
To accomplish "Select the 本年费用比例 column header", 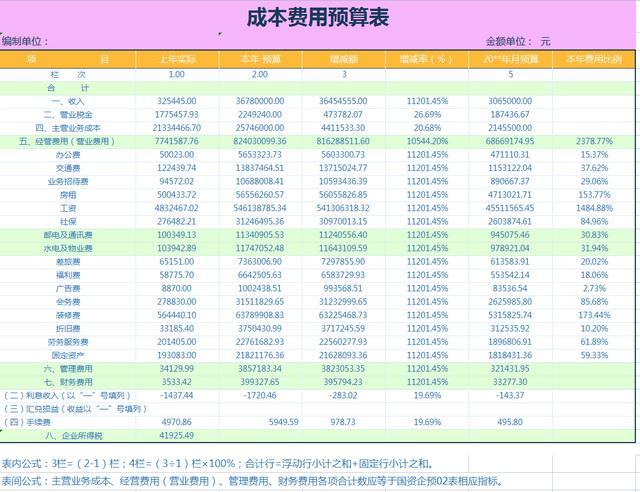I will (x=594, y=60).
